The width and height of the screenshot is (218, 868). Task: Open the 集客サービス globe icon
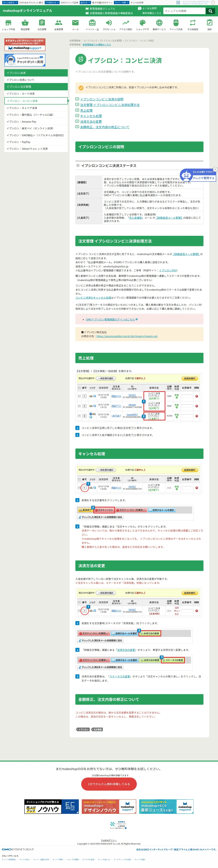point(159,23)
